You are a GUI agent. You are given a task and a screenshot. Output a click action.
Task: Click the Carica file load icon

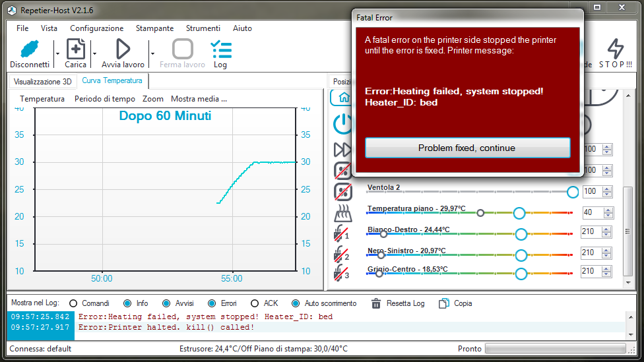coord(76,49)
